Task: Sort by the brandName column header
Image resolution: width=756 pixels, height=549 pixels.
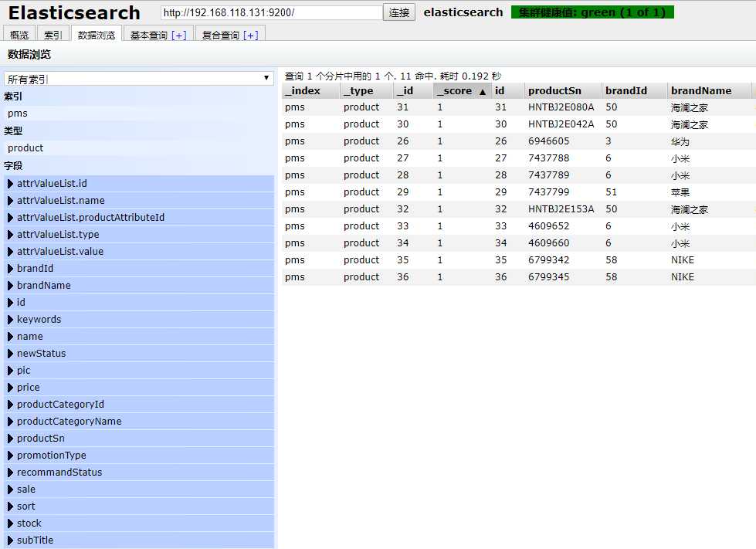Action: pyautogui.click(x=709, y=90)
